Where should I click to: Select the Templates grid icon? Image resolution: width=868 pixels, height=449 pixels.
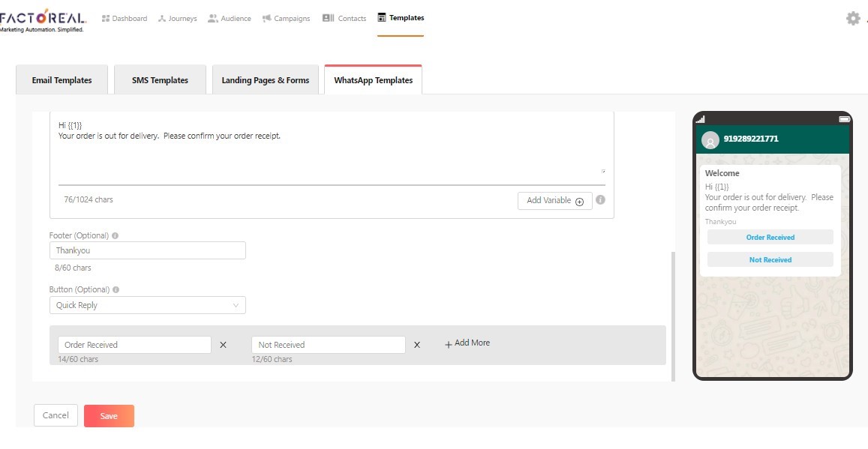[381, 17]
